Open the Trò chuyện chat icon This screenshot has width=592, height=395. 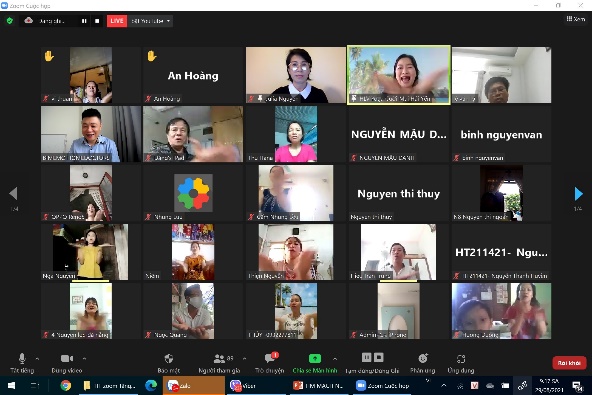point(270,358)
